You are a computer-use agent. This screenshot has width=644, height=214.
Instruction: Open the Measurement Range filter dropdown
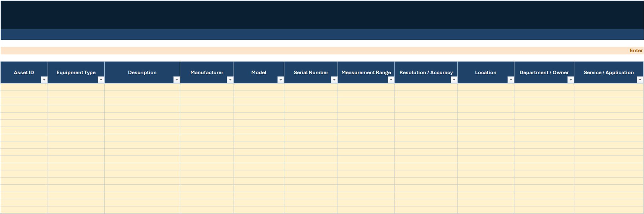[391, 80]
